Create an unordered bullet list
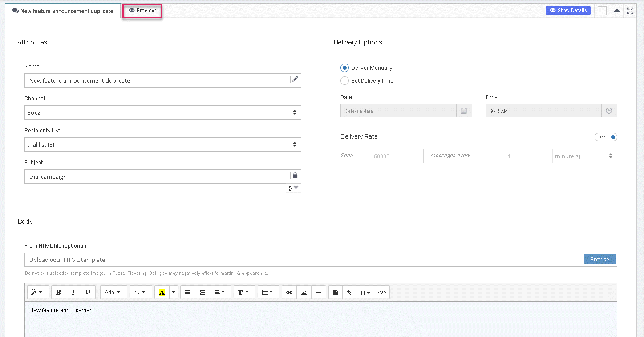644x337 pixels. click(x=188, y=293)
